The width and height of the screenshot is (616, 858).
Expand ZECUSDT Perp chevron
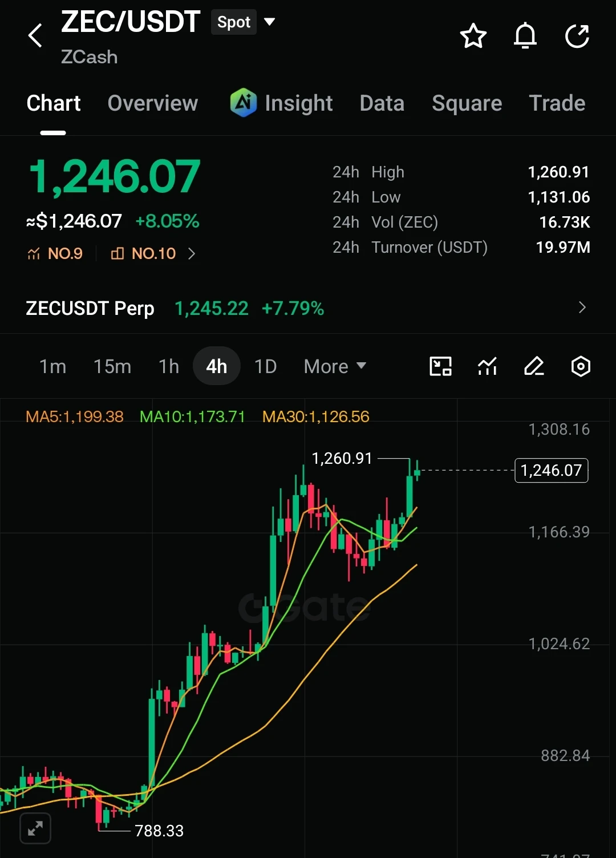[582, 307]
